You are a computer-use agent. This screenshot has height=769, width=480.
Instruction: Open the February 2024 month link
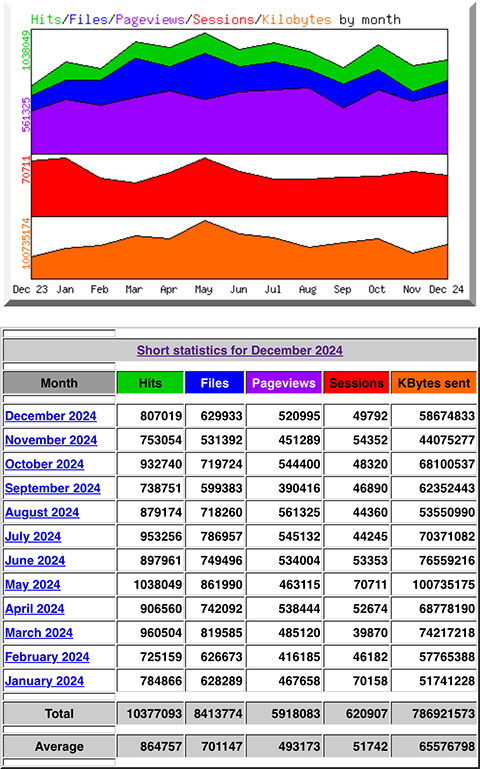point(47,657)
